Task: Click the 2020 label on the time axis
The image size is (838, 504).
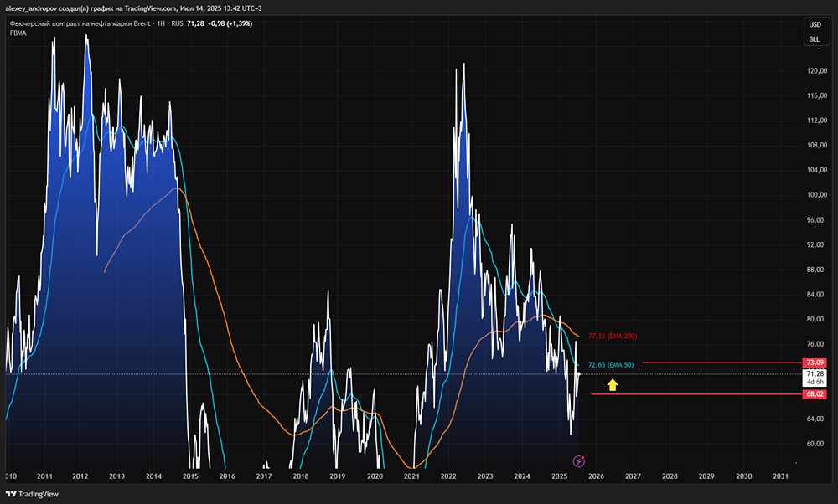Action: [x=375, y=476]
